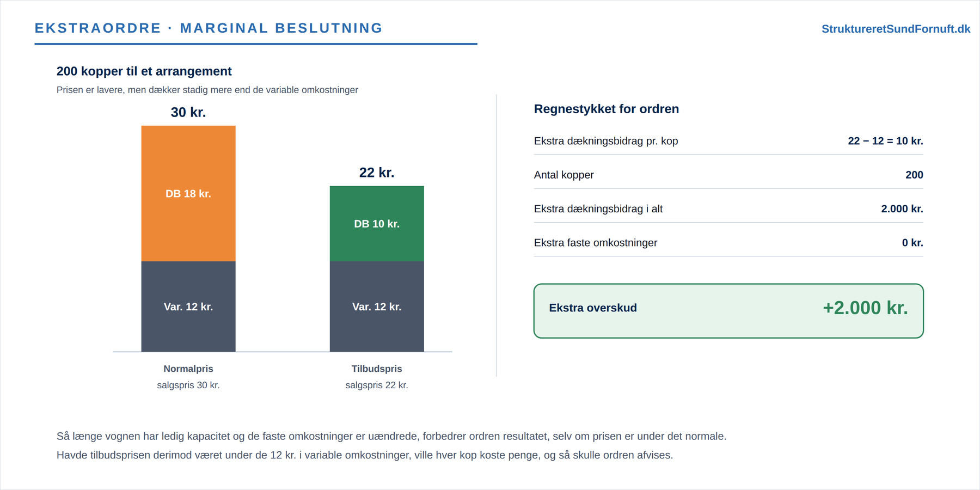Select the Regnestykket for ordren heading
The width and height of the screenshot is (980, 490).
(607, 109)
